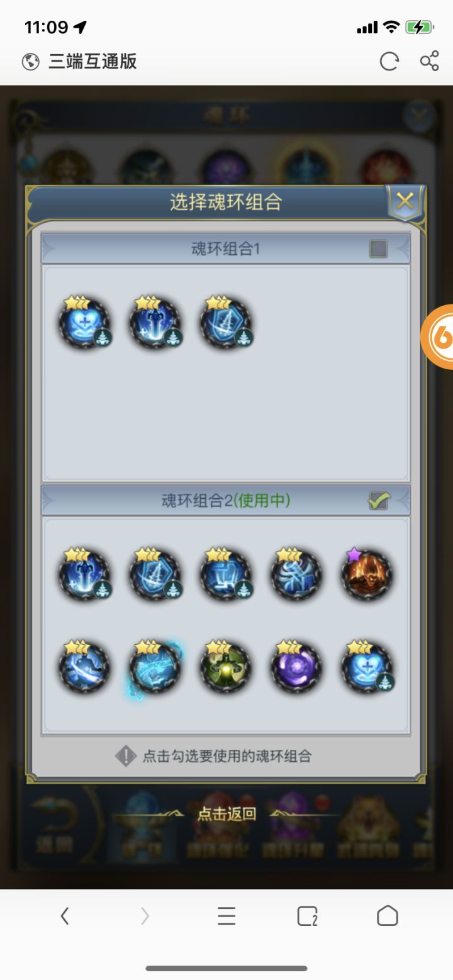
Task: Tap the 三端互通版 page title
Action: click(x=92, y=62)
